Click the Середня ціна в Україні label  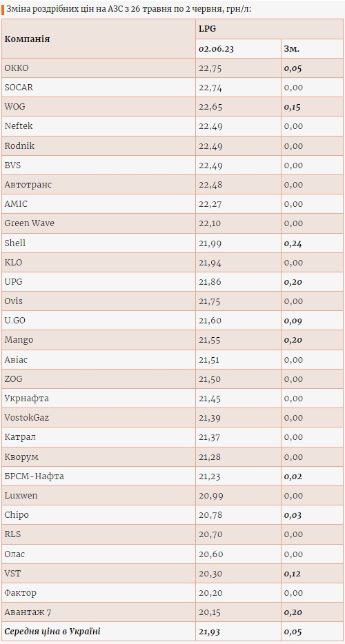coord(52,632)
